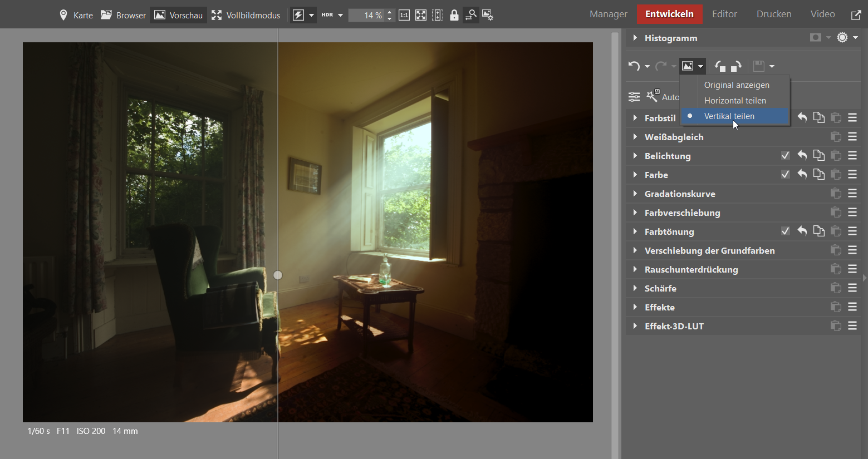Click the Vollbildmodus button
Viewport: 868px width, 459px height.
click(246, 16)
